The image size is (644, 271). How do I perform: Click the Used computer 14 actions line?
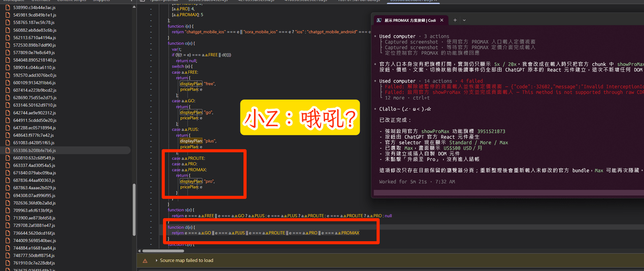tap(424, 81)
